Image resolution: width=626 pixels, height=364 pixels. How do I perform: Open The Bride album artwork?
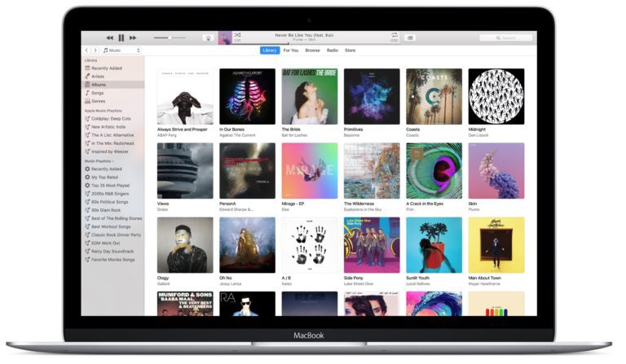pos(310,96)
